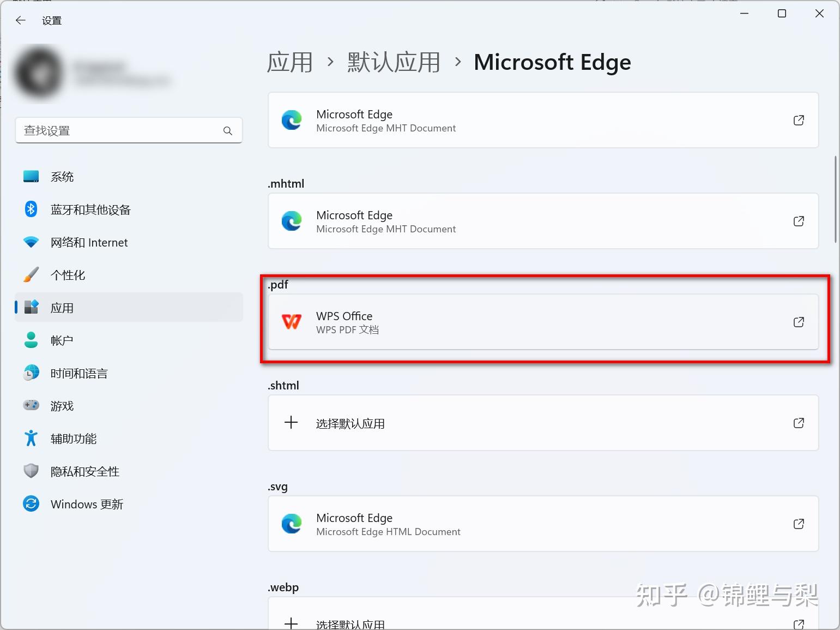Open 蓝牙和其他设备 settings category

coord(129,209)
